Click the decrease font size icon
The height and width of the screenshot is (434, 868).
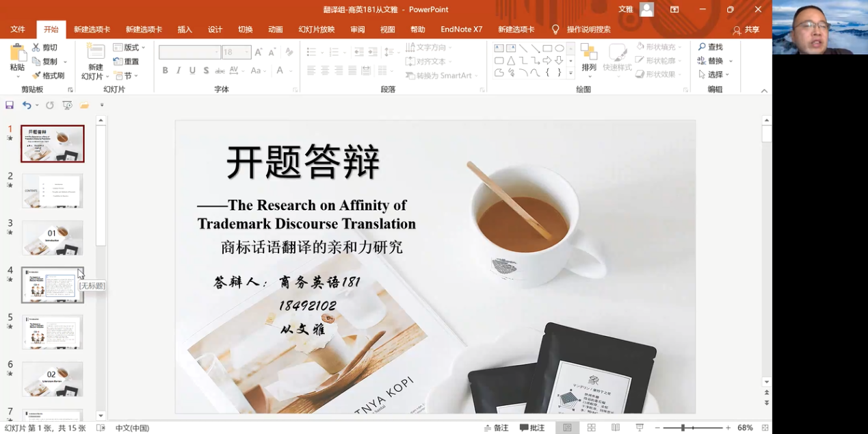coord(272,52)
